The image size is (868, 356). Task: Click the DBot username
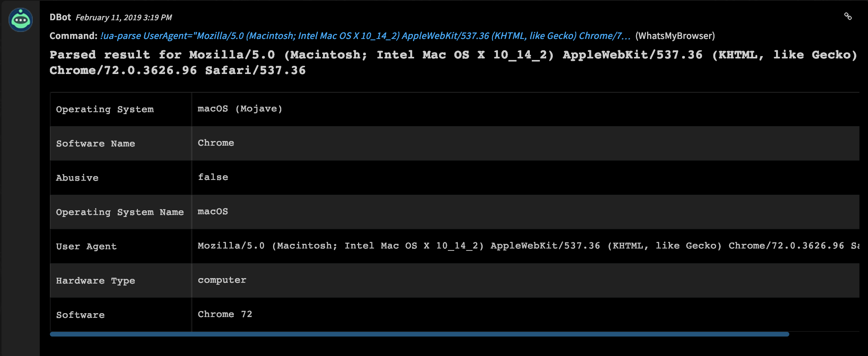tap(60, 17)
